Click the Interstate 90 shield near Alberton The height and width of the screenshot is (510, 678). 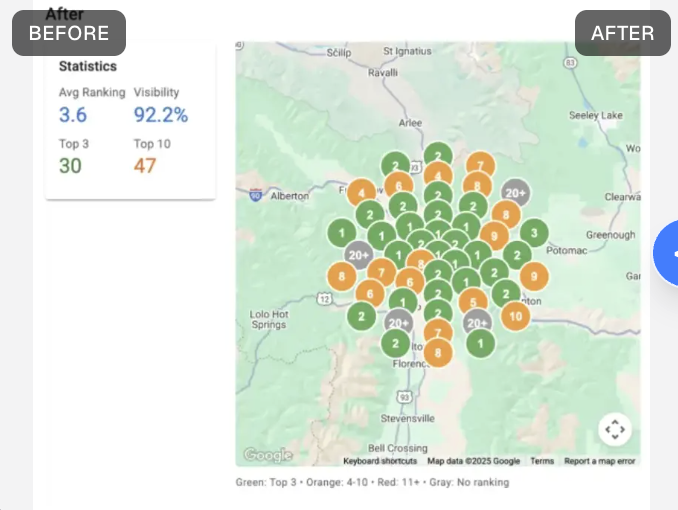256,195
